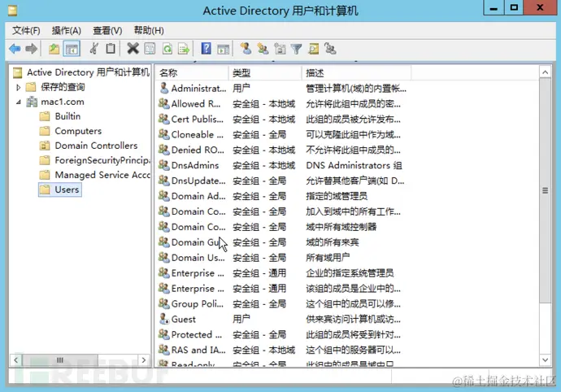Screen dimensions: 561x392
Task: Open the 查看(V) menu
Action: click(x=107, y=30)
